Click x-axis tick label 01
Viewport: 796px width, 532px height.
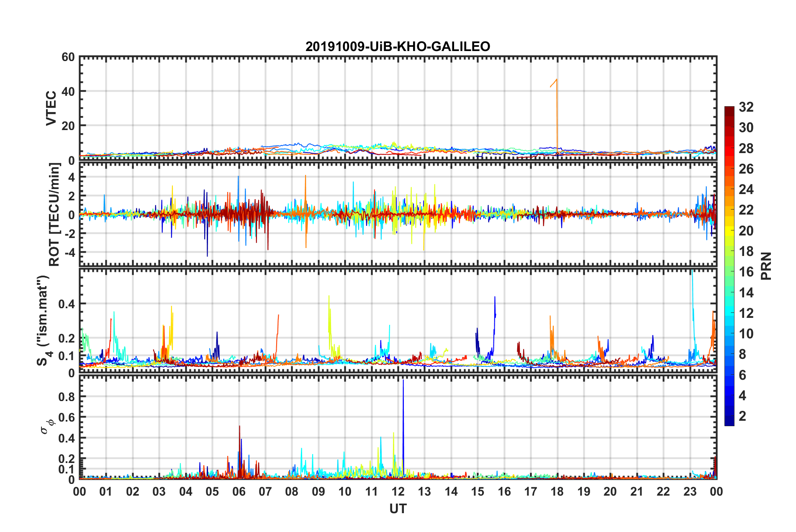[106, 491]
